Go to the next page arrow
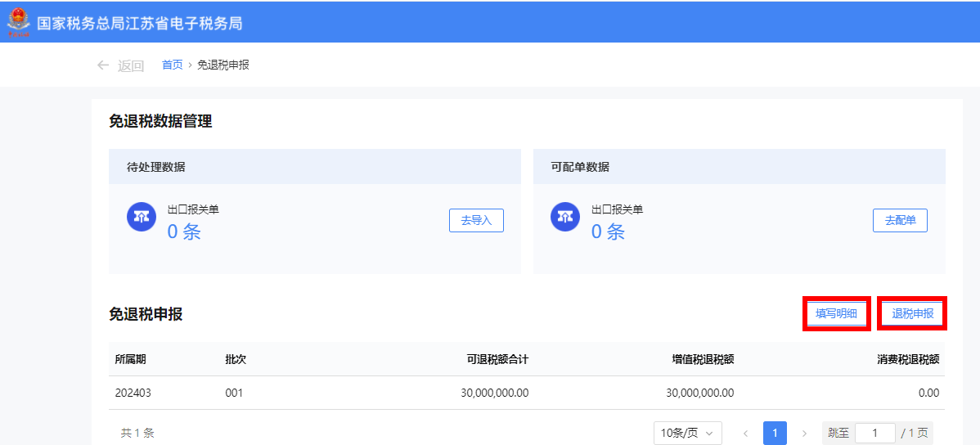980x445 pixels. [x=804, y=433]
